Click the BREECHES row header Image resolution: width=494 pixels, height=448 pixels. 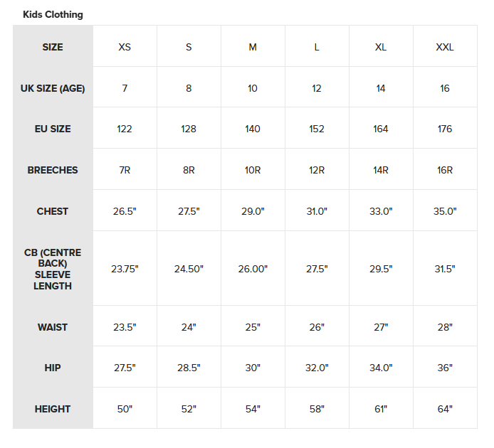53,170
